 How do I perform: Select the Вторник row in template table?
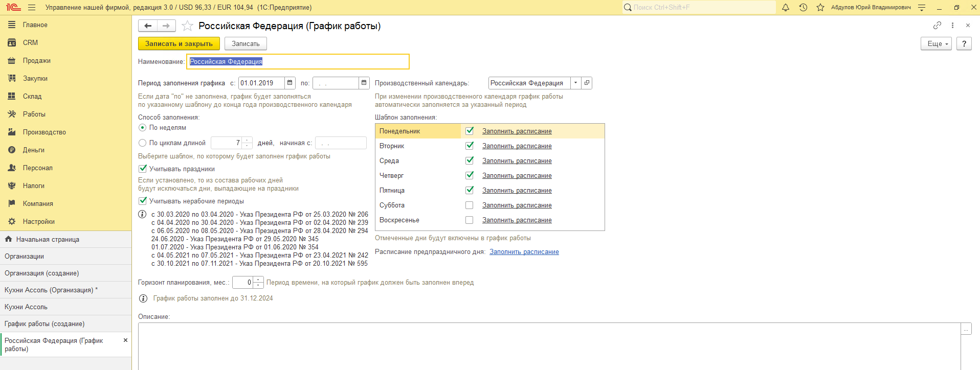pos(490,146)
